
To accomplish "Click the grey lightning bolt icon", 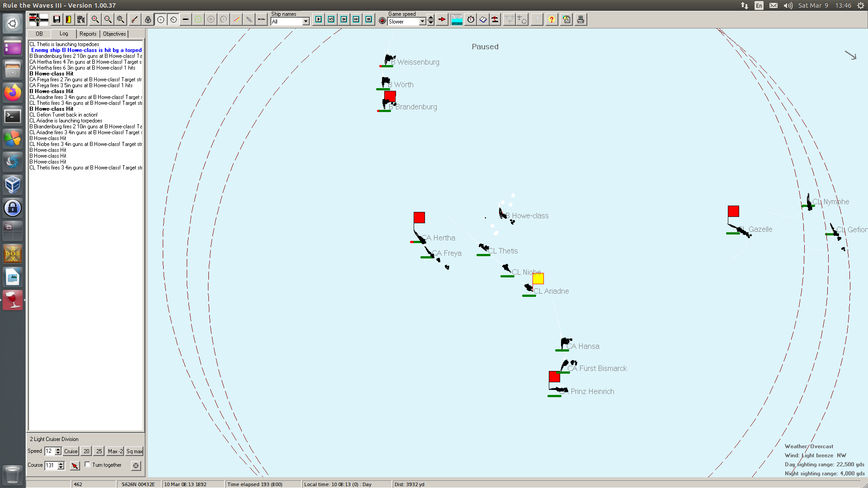I will (537, 19).
